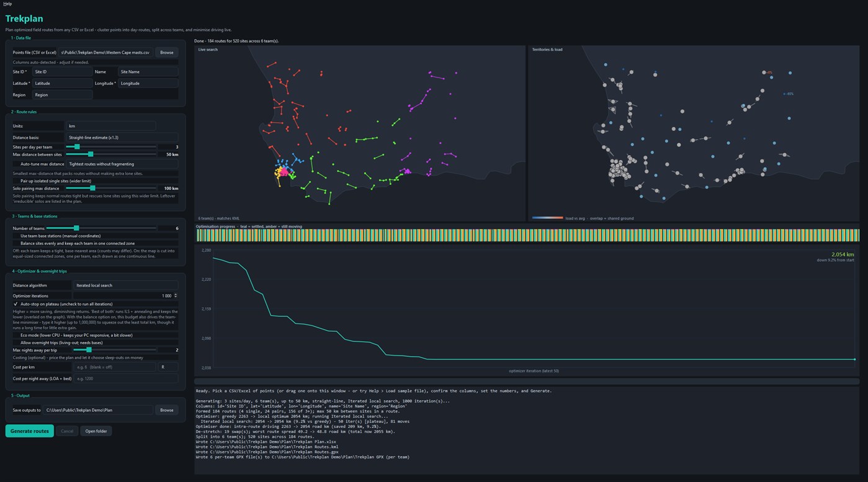Click the status text Done - 184 routes
Screen dimensions: 868x482
(x=236, y=41)
